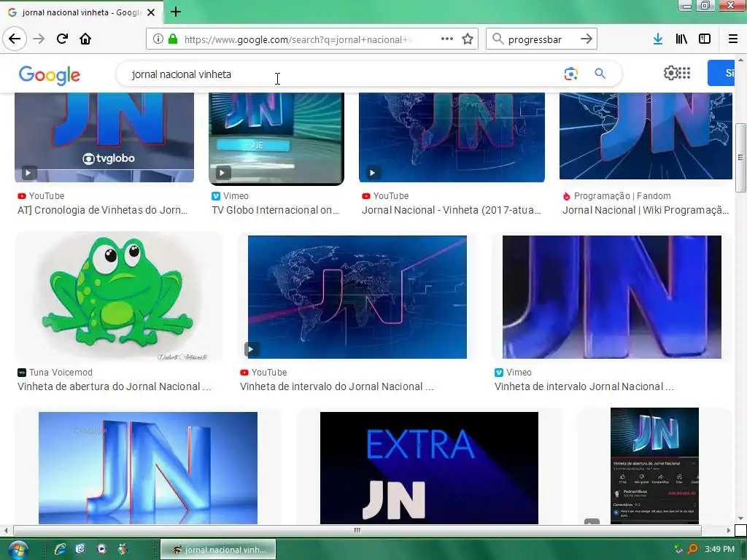Image resolution: width=747 pixels, height=560 pixels.
Task: Open Google quick settings gear
Action: pos(670,73)
